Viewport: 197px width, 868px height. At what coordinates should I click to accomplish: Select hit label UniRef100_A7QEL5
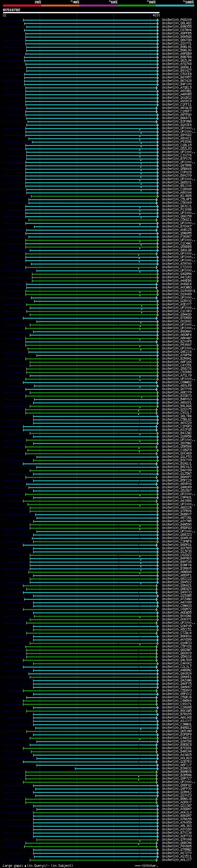tap(176, 87)
